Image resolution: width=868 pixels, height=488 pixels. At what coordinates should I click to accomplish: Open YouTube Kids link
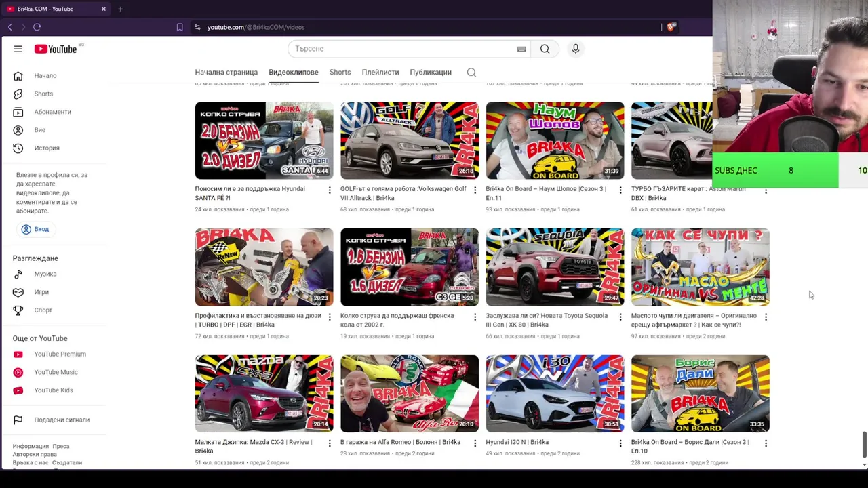coord(54,390)
